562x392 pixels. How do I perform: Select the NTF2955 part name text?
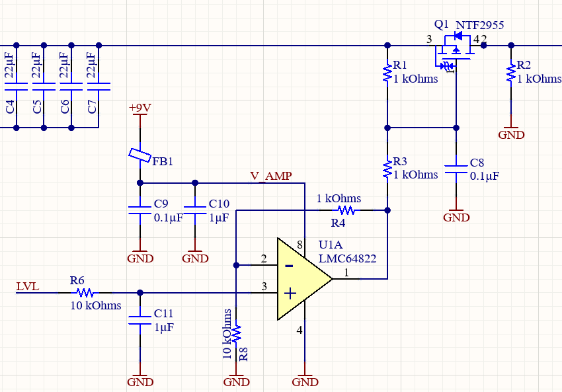click(x=480, y=25)
